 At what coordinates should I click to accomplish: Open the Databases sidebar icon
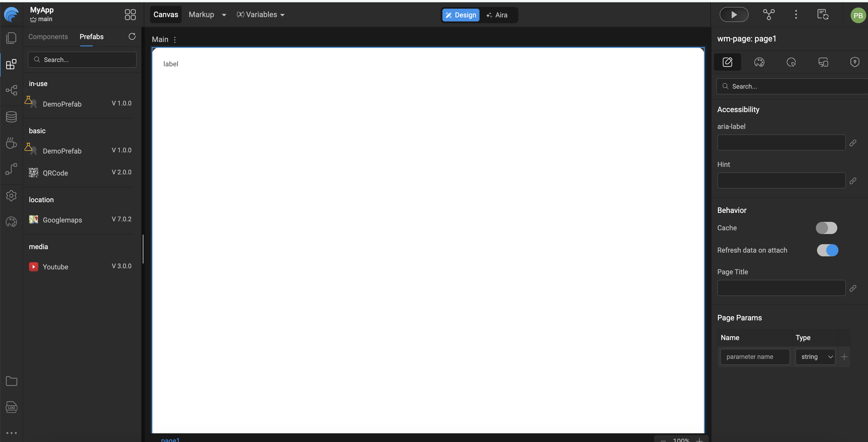tap(11, 117)
